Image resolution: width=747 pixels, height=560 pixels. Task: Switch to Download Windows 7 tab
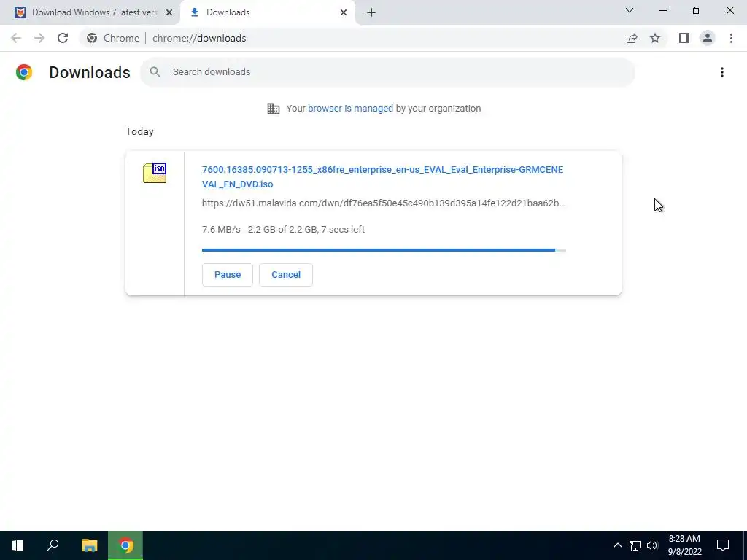click(90, 12)
